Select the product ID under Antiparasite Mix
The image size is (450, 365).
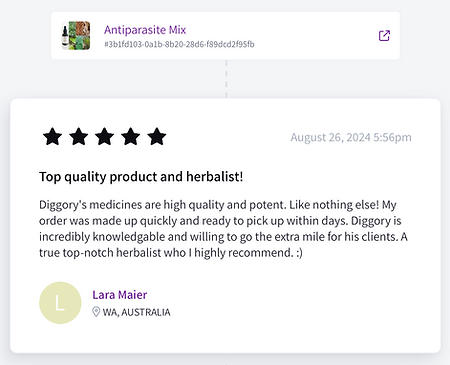click(x=179, y=44)
